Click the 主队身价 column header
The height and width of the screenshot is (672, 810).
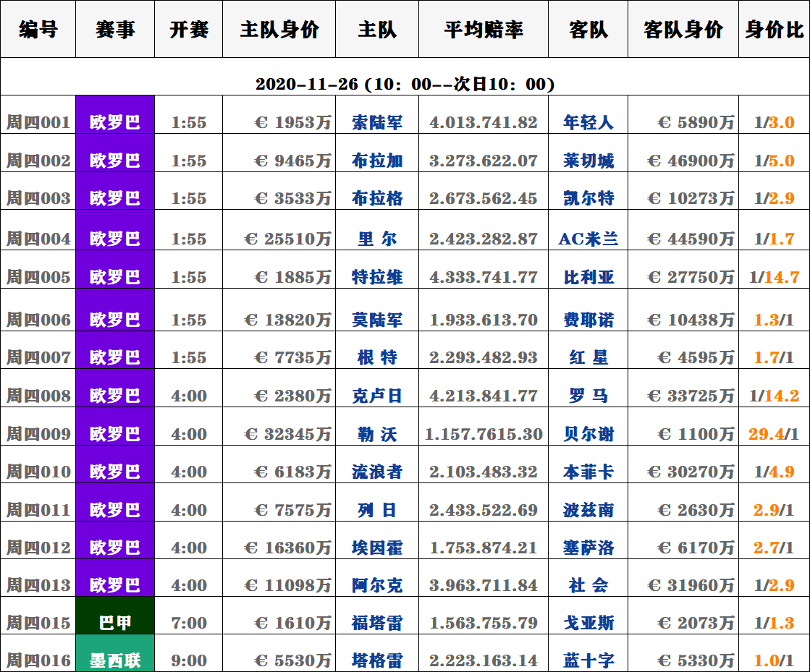[x=279, y=30]
